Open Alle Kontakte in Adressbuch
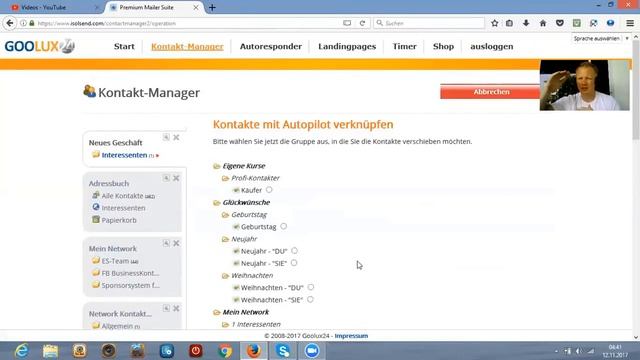Screen dimensions: 640x360 pos(122,196)
